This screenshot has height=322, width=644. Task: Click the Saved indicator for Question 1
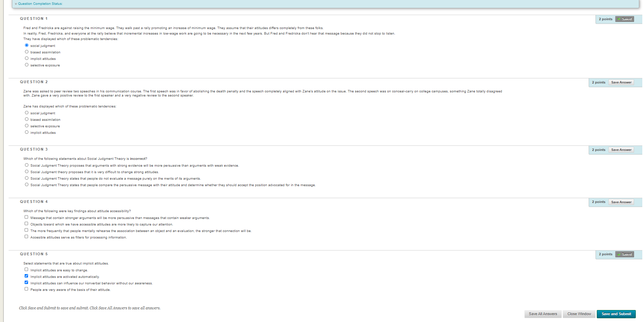coord(625,19)
